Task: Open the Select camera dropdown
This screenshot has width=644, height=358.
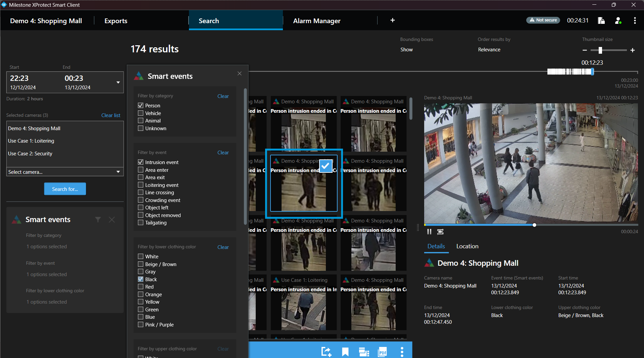Action: click(65, 172)
